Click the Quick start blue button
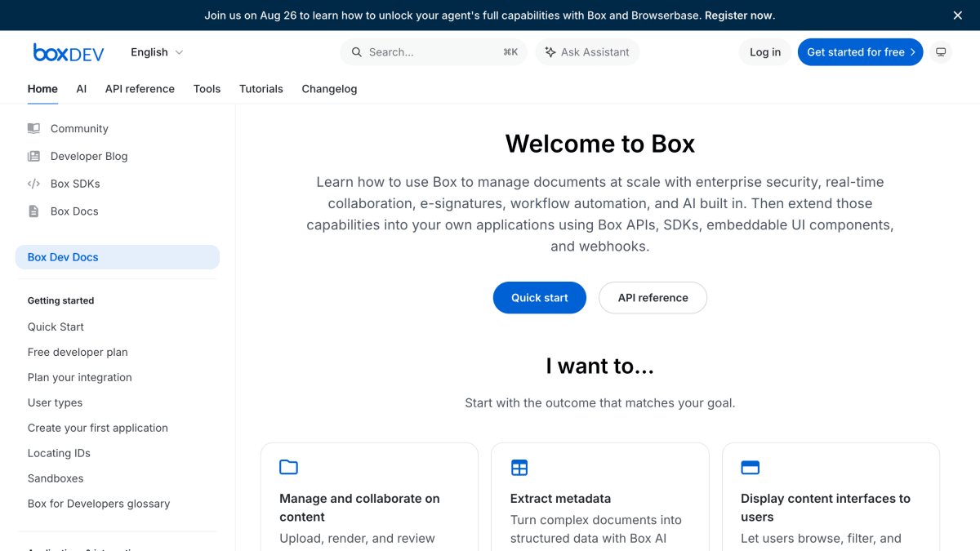980x551 pixels. (540, 298)
